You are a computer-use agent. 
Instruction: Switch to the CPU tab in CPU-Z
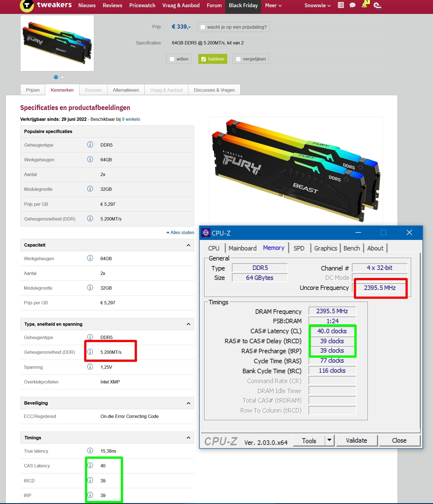(x=214, y=248)
